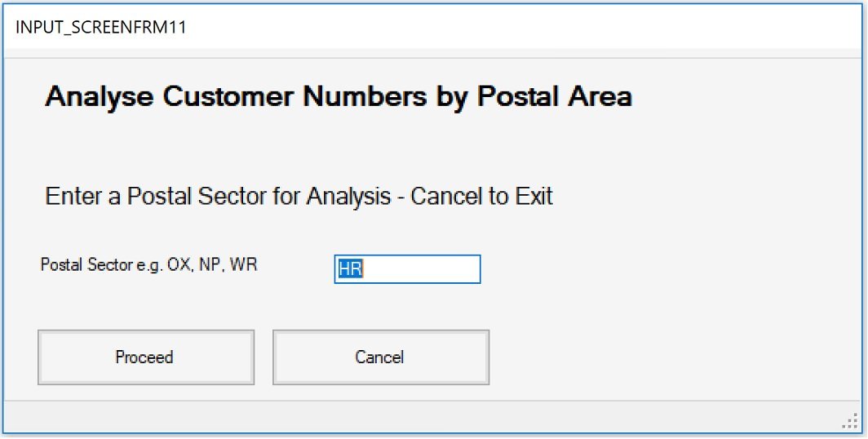
Task: Click the blank title bar area right of title
Action: click(x=522, y=26)
